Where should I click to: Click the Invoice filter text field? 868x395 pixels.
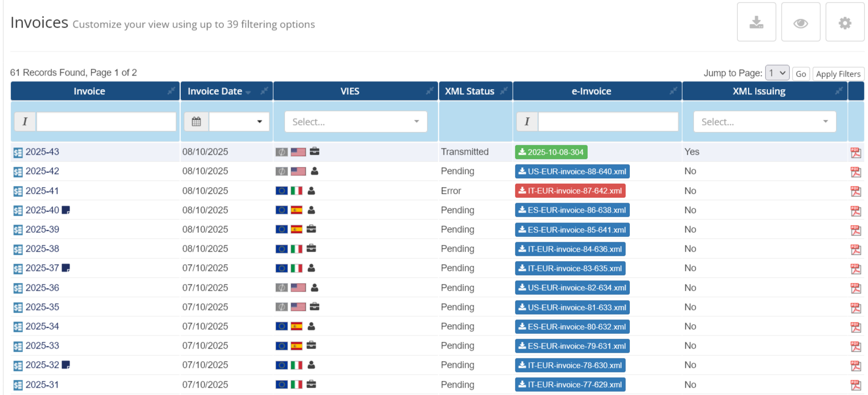pyautogui.click(x=106, y=122)
